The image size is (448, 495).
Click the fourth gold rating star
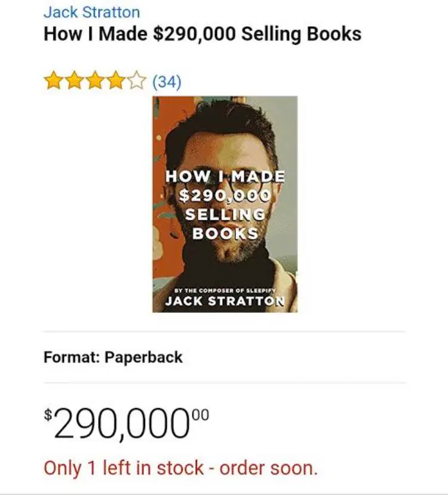[115, 81]
